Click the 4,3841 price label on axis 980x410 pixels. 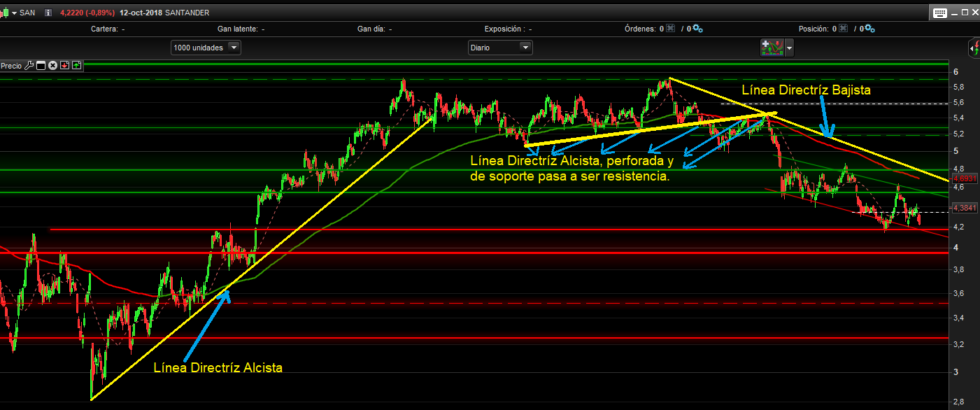coord(963,207)
